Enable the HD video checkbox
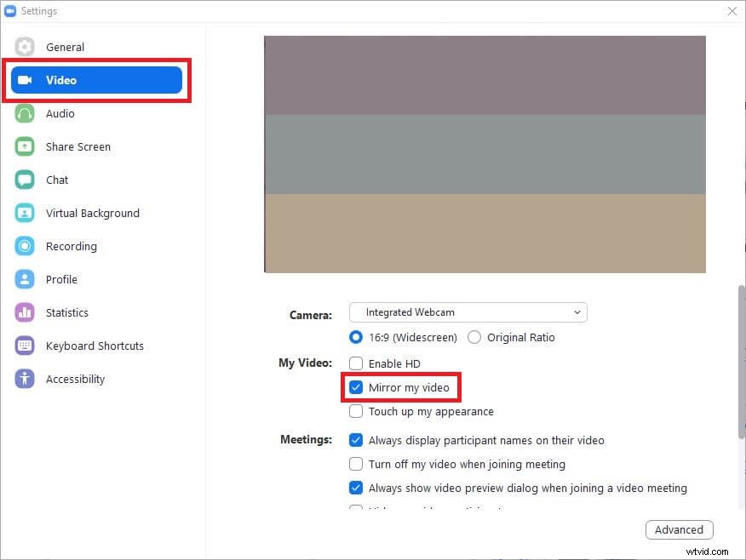Screen dimensions: 746x560 coord(356,363)
